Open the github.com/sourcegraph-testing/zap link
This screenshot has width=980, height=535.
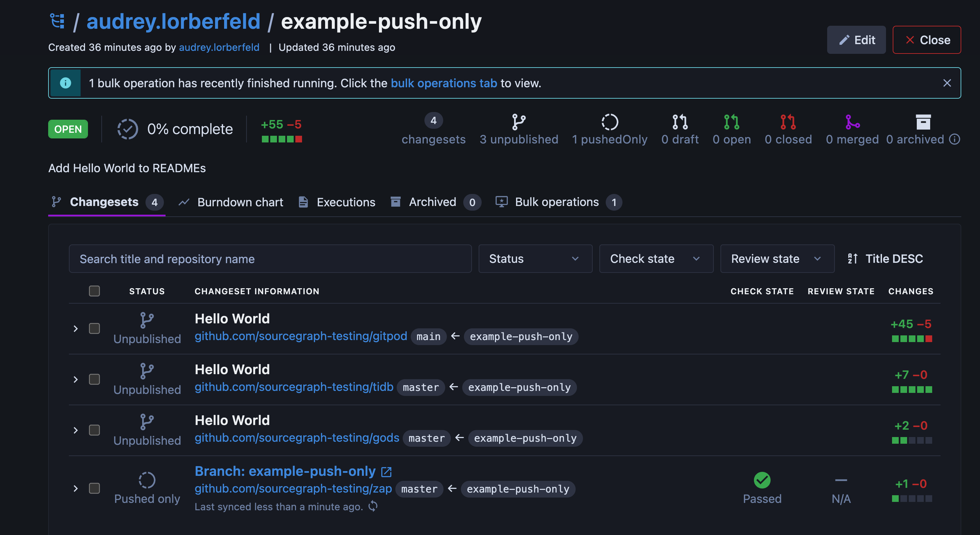point(293,489)
